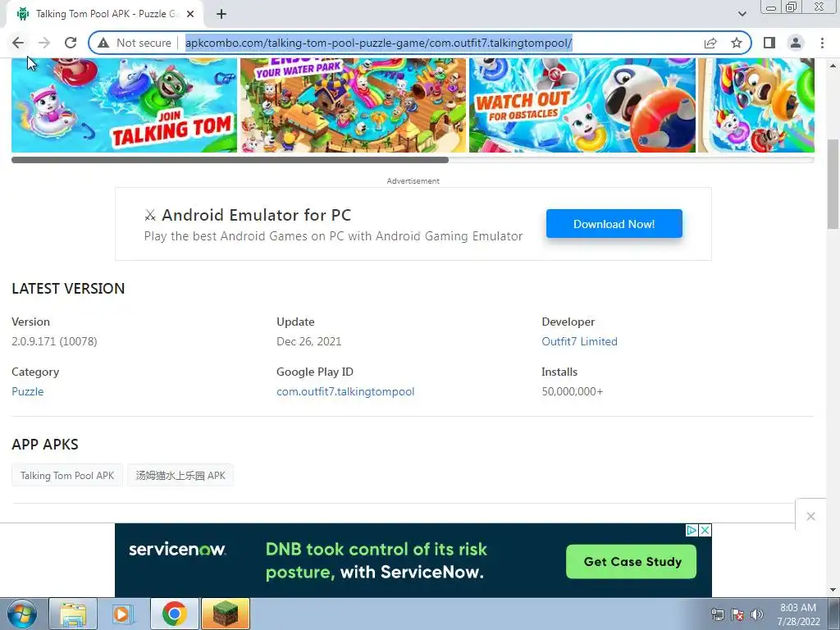Click the browser forward arrow
This screenshot has height=630, width=840.
44,43
